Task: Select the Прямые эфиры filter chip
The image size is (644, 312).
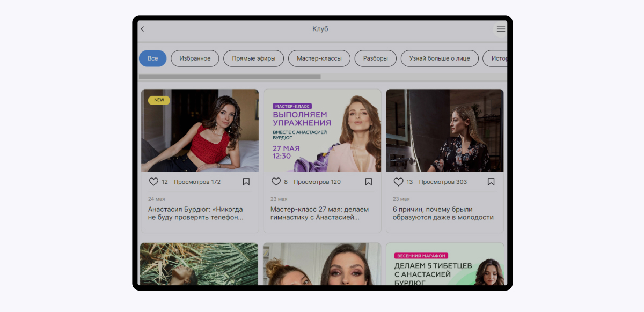Action: tap(253, 58)
